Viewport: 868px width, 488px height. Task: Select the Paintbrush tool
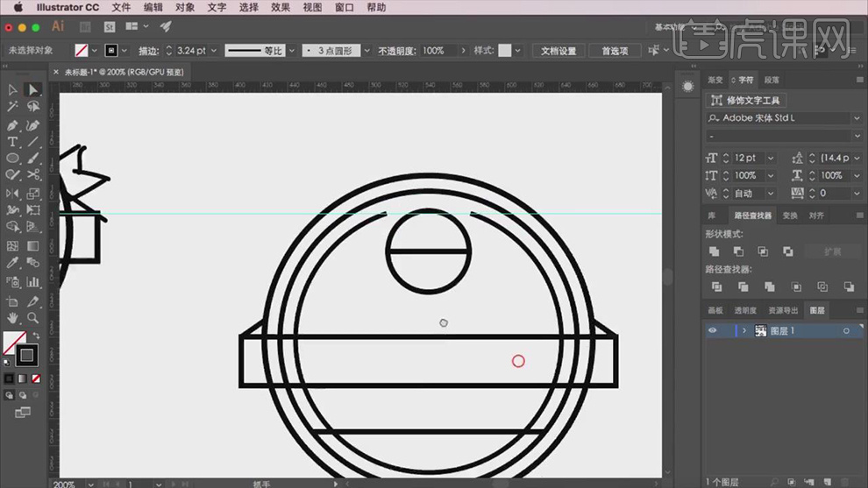click(x=33, y=159)
